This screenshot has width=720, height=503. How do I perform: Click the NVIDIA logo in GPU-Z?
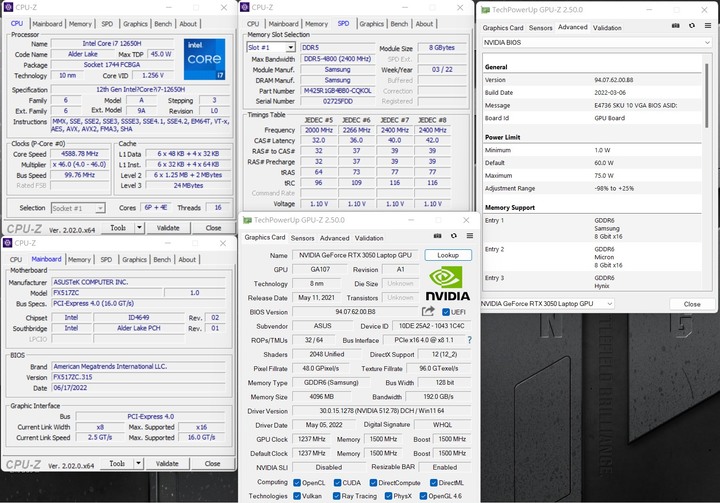pyautogui.click(x=447, y=284)
